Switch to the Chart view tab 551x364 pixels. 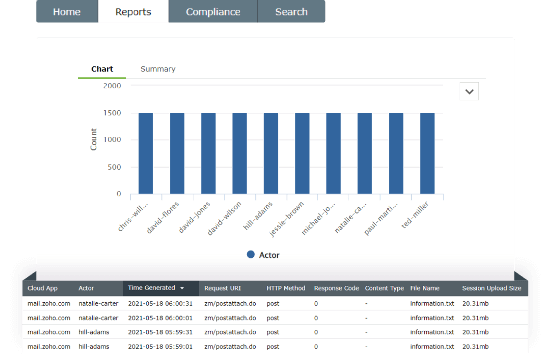(x=102, y=69)
